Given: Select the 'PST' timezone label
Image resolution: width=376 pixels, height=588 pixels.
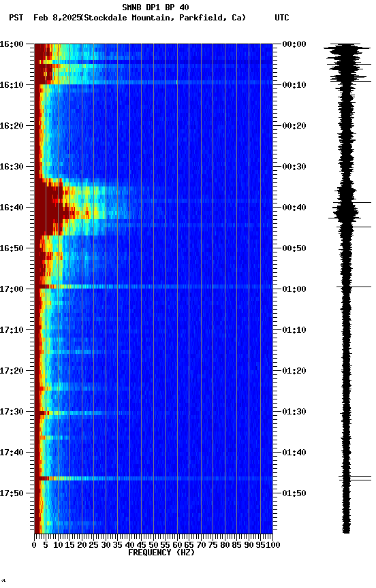Looking at the screenshot, I should [16, 18].
